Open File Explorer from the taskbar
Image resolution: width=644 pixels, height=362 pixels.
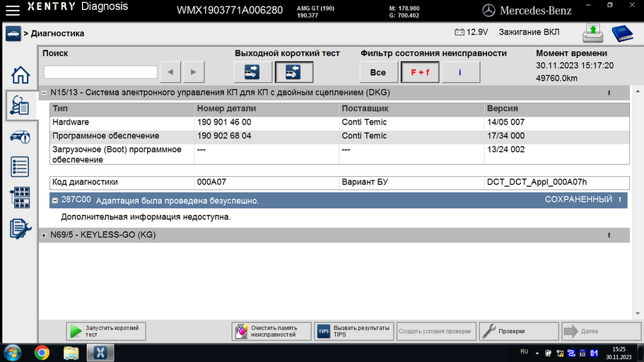(71, 353)
